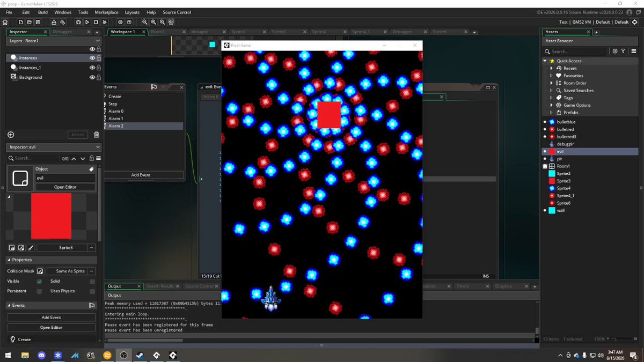
Task: Hide the Background layer
Action: tap(92, 77)
